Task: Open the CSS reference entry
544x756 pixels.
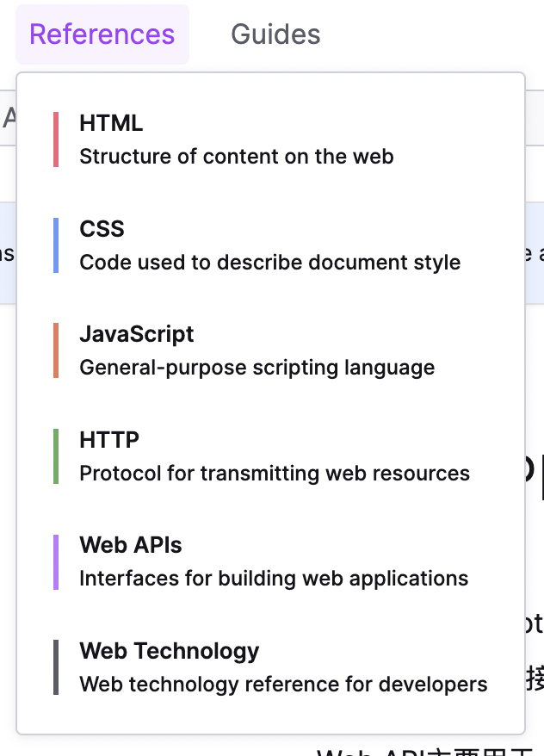Action: (x=102, y=229)
